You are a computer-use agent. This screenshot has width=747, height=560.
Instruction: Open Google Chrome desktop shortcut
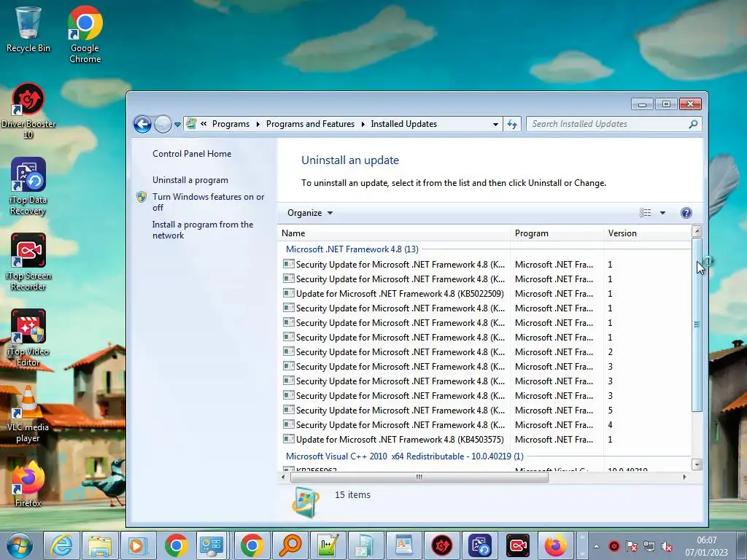point(85,34)
